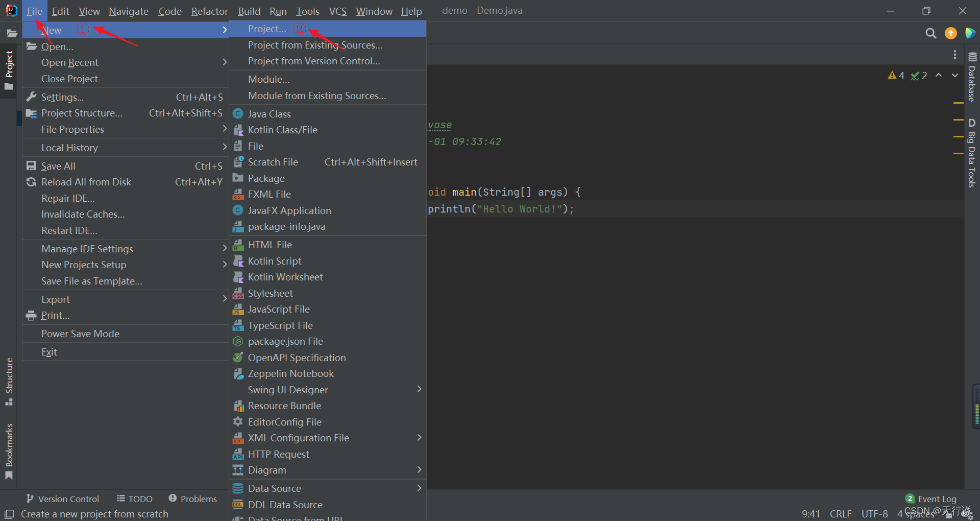Viewport: 980px width, 521px height.
Task: Expand Manage IDE Settings submenu
Action: 126,249
